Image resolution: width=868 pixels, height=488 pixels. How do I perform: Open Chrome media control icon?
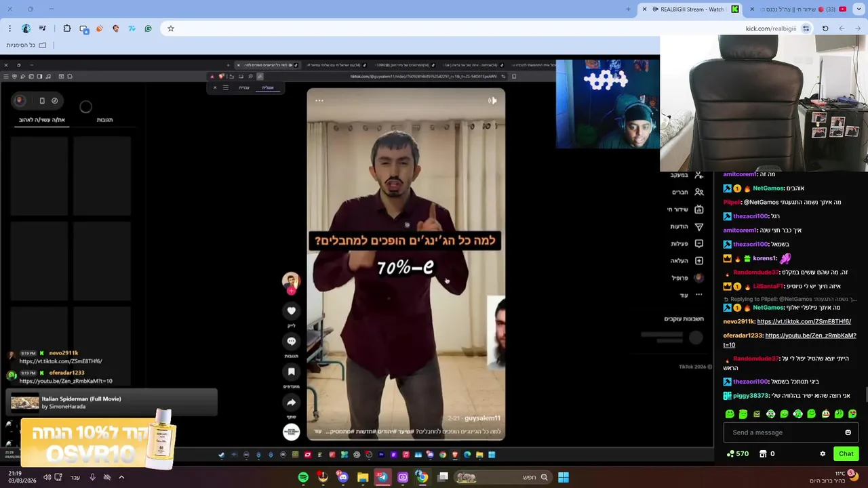tap(42, 28)
